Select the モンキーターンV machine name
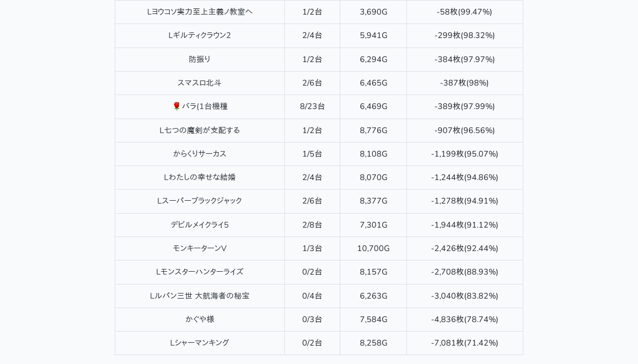638x364 pixels. point(200,248)
